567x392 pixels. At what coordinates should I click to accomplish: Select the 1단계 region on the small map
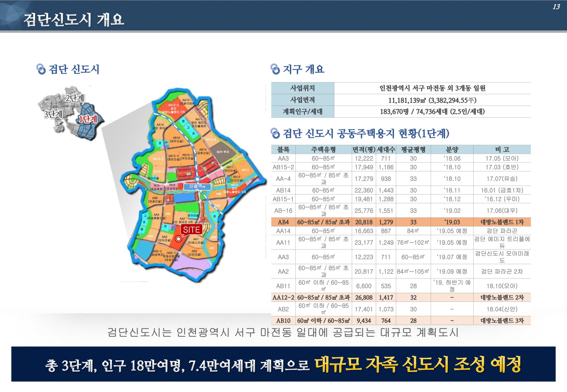pos(88,119)
